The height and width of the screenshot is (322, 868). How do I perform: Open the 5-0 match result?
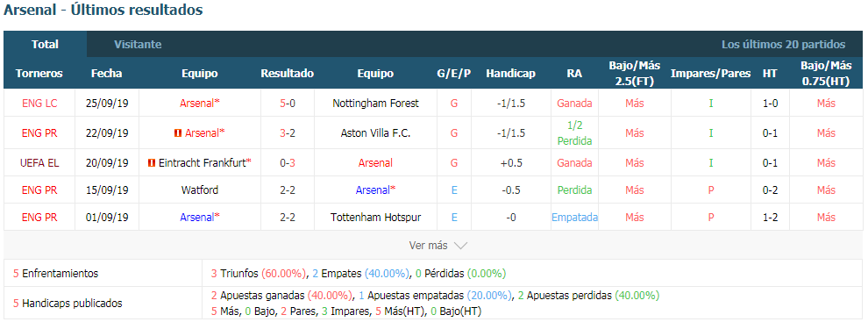(288, 103)
